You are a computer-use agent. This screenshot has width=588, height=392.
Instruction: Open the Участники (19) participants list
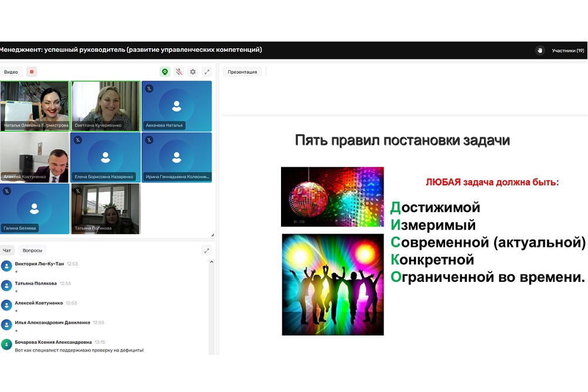567,51
